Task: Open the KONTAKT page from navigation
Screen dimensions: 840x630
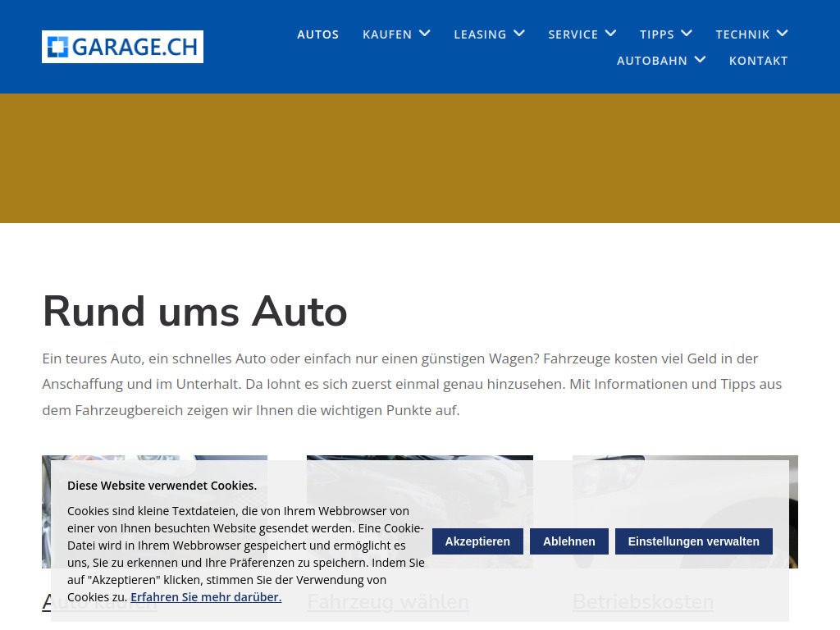Action: click(758, 60)
